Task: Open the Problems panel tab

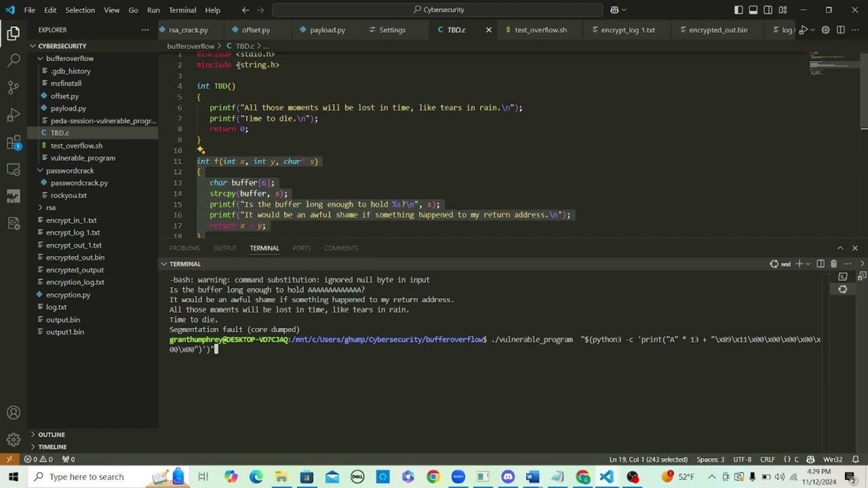Action: (x=184, y=248)
